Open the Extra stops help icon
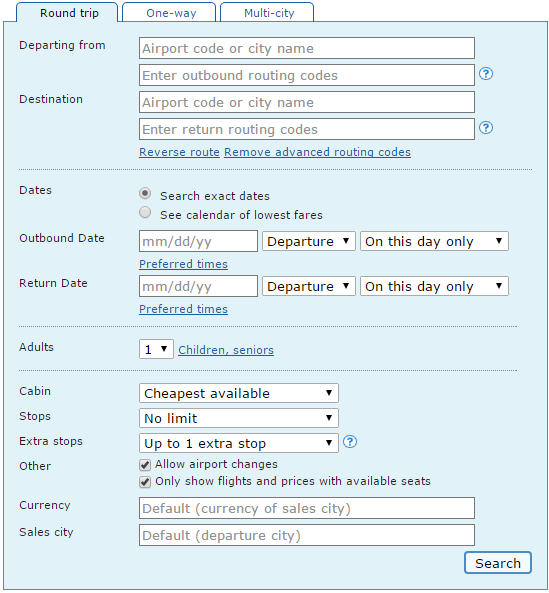This screenshot has width=549, height=593. pyautogui.click(x=350, y=442)
